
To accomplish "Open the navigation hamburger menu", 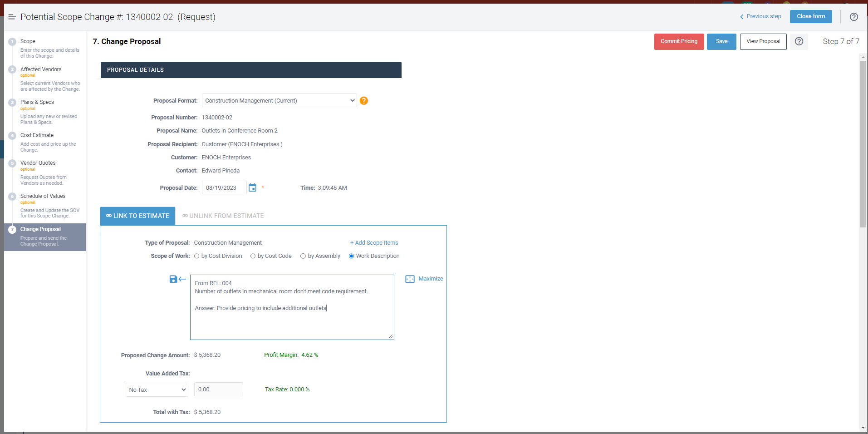I will [x=12, y=17].
